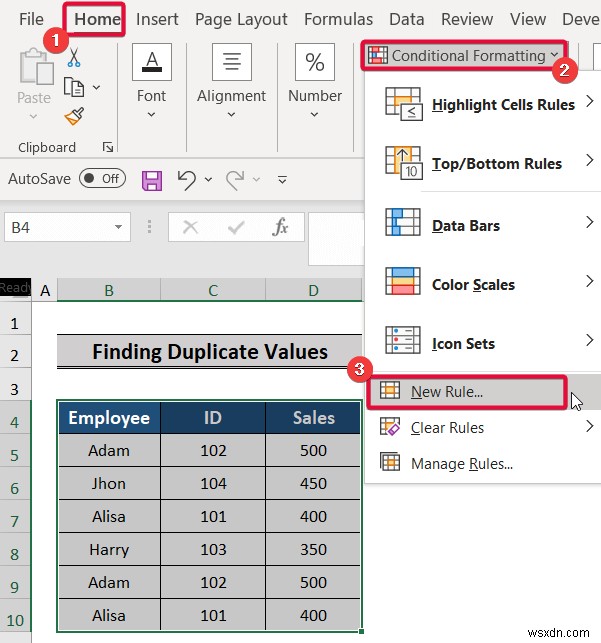Screen dimensions: 601x643
Task: Open the Clipboard dialog launcher icon
Action: (108, 147)
